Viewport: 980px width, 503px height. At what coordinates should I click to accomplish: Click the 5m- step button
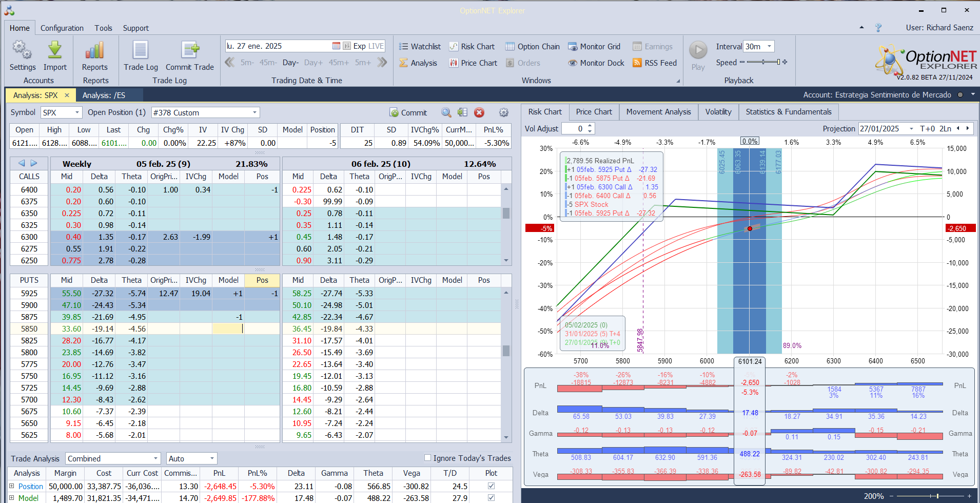pos(247,63)
